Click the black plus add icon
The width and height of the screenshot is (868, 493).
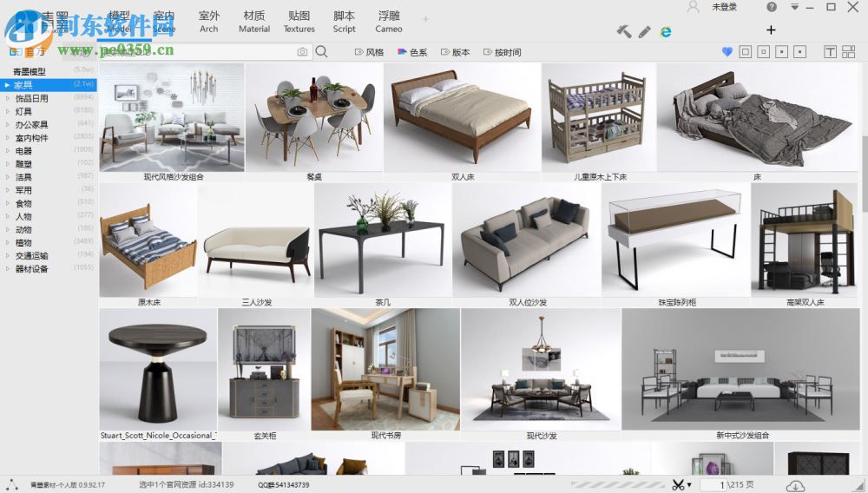771,30
